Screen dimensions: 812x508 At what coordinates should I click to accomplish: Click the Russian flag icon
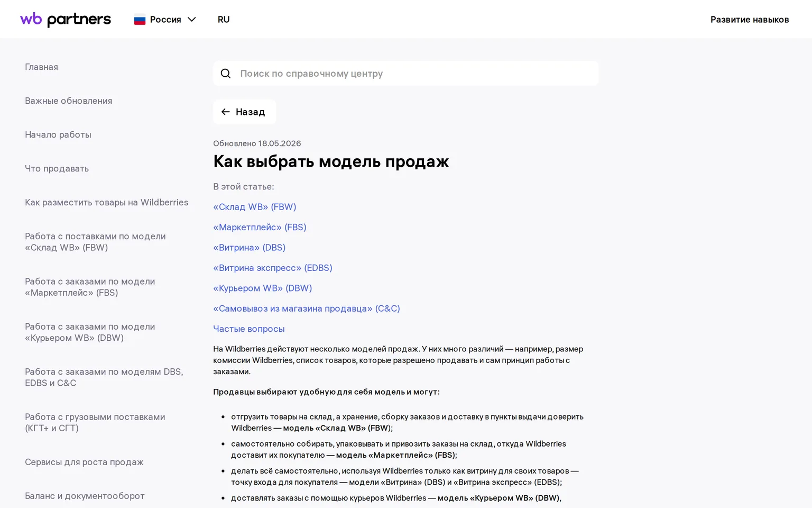[140, 20]
